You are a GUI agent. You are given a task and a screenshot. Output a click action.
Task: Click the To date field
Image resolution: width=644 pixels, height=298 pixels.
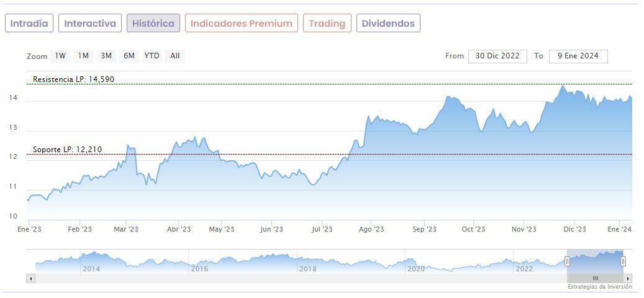[578, 56]
